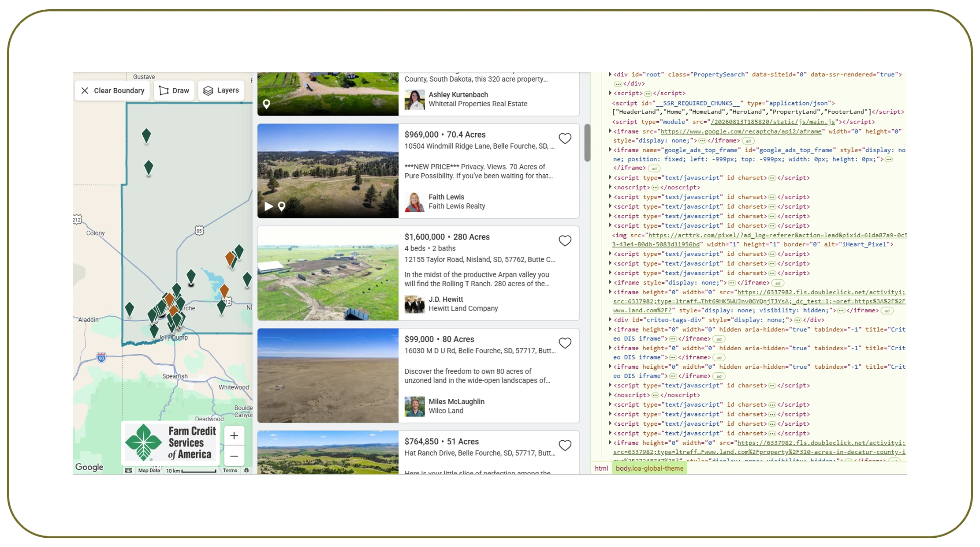Screen dimensions: 980x547
Task: Open Faith Lewis agent avatar
Action: [x=414, y=202]
